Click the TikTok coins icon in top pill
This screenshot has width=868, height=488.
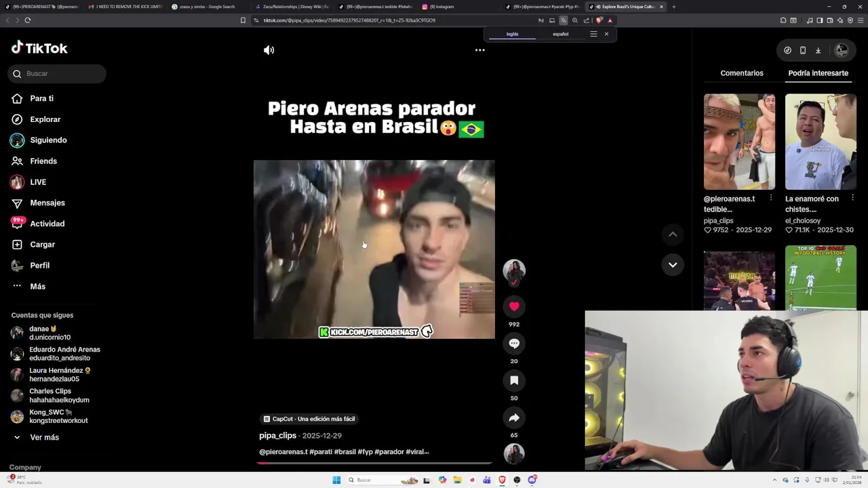point(787,50)
